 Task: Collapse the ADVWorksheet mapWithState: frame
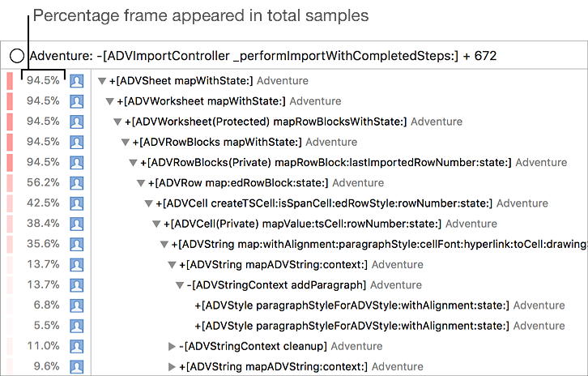(110, 101)
